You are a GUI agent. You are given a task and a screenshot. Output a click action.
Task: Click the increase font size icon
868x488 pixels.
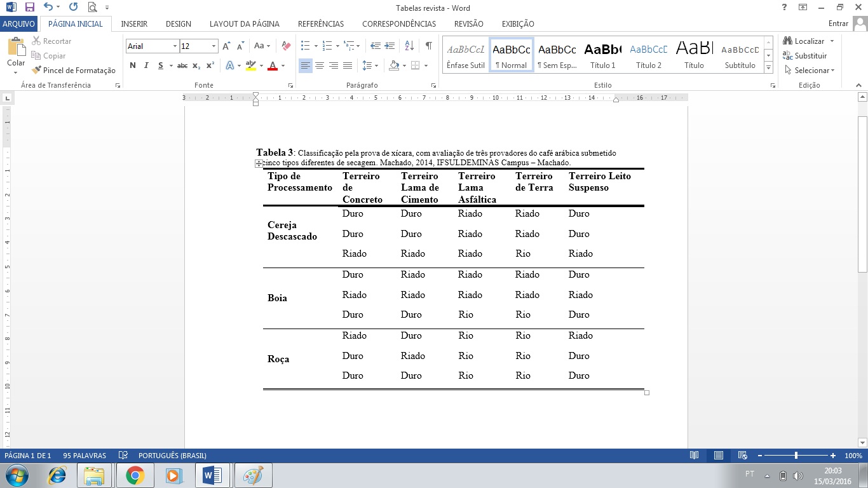click(226, 46)
